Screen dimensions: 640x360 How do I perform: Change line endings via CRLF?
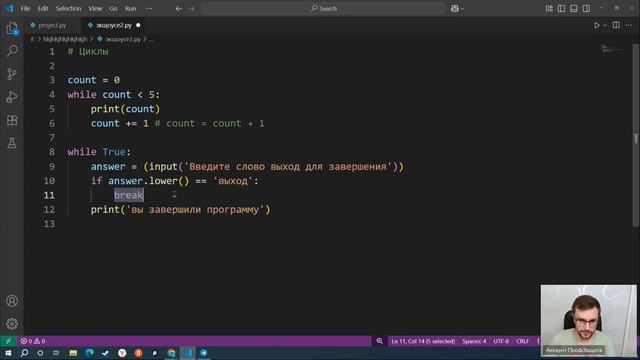pyautogui.click(x=522, y=341)
